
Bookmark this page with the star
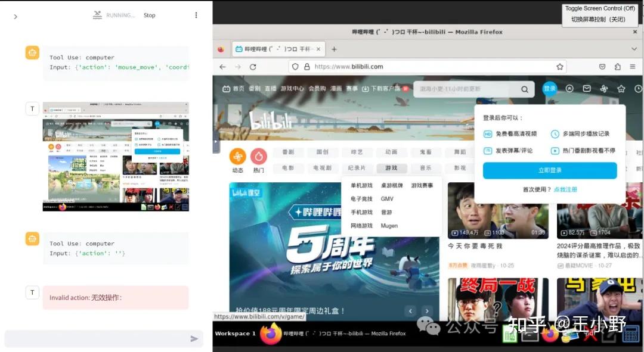pyautogui.click(x=559, y=67)
